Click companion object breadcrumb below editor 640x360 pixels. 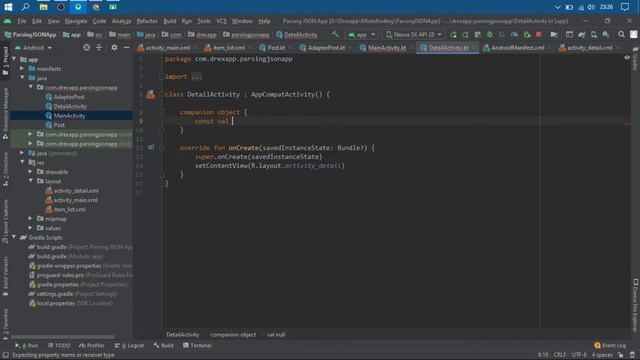click(x=233, y=335)
